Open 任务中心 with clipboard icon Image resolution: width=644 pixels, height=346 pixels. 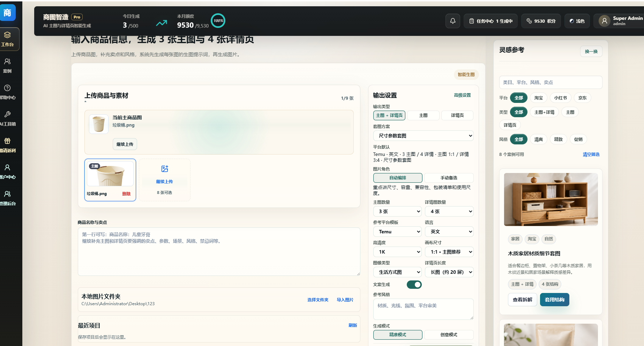[x=491, y=21]
